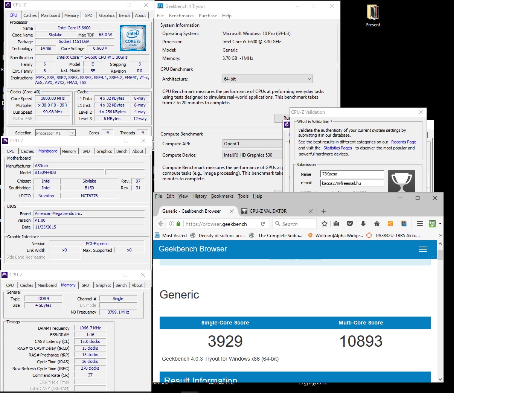Click the Geekbench 4 Tryout title bar icon

point(160,6)
